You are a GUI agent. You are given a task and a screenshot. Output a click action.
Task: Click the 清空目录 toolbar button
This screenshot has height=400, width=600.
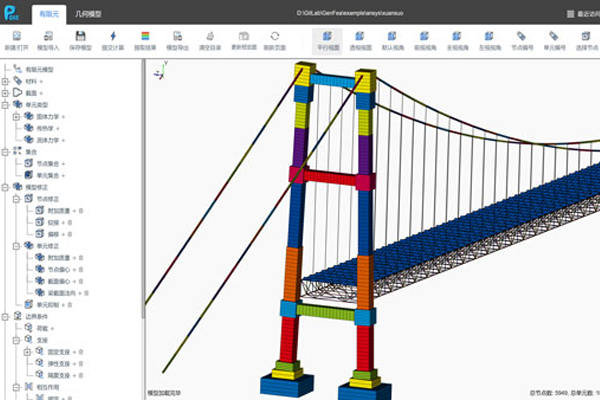click(x=209, y=39)
